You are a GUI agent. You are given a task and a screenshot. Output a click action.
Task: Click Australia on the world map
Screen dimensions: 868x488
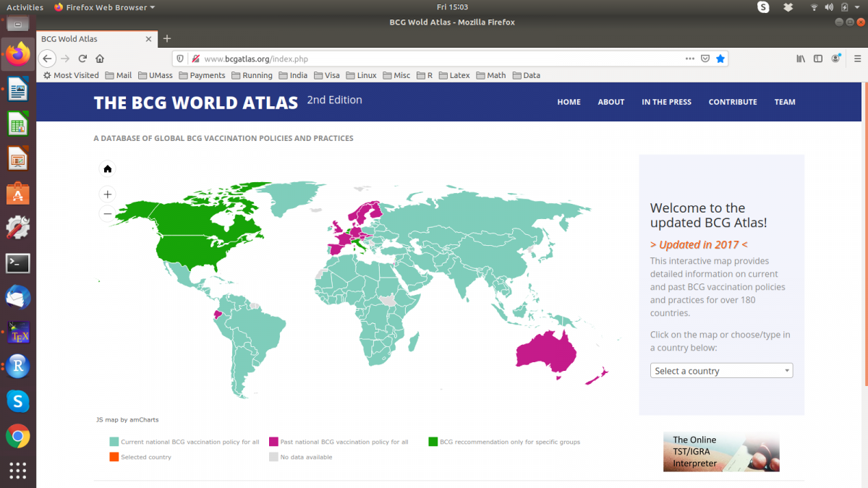coord(548,354)
